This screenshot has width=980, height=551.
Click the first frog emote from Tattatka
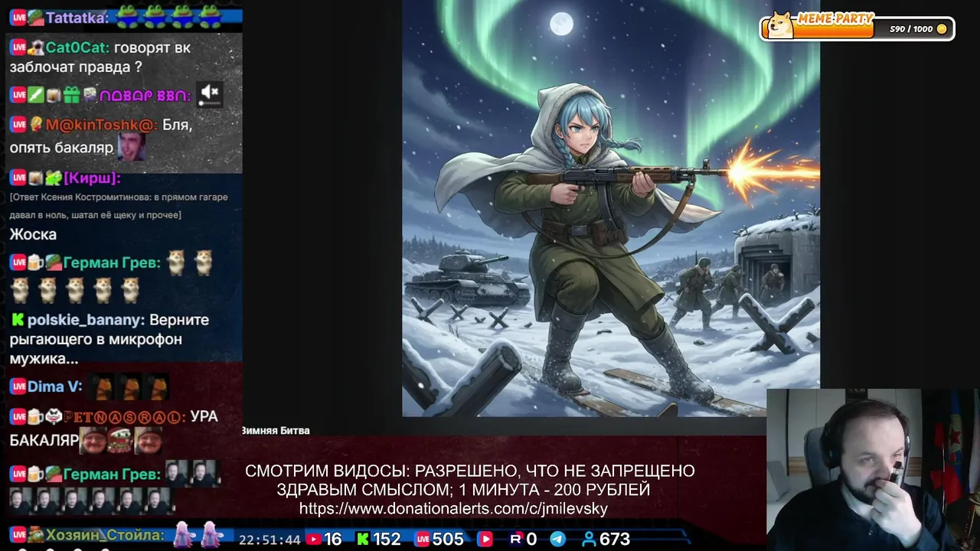click(128, 15)
